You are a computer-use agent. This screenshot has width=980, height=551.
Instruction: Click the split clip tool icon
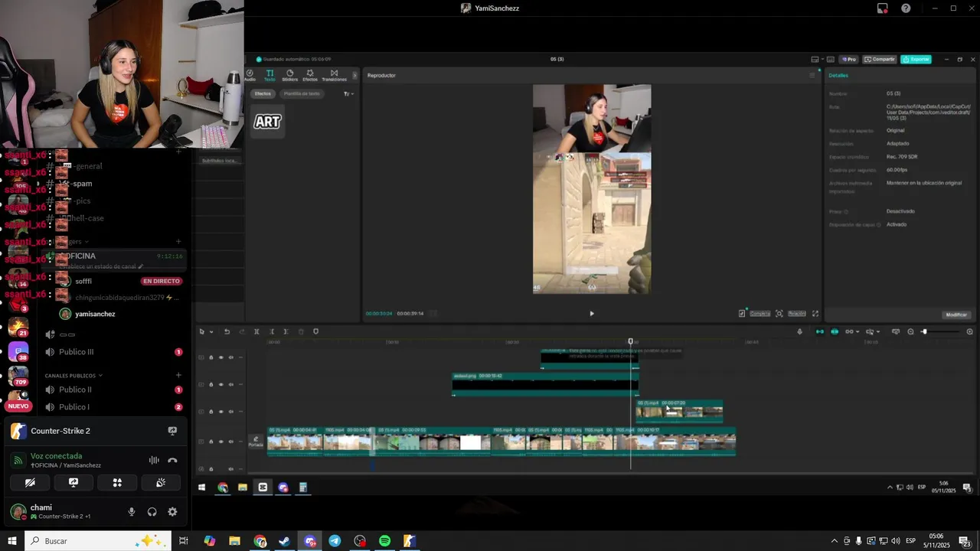click(256, 331)
